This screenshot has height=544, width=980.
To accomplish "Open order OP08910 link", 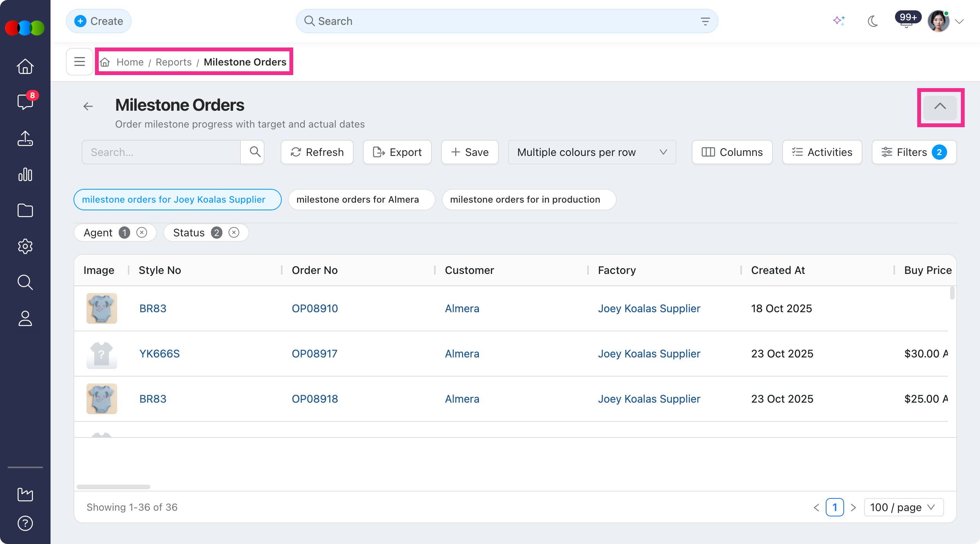I will [315, 308].
